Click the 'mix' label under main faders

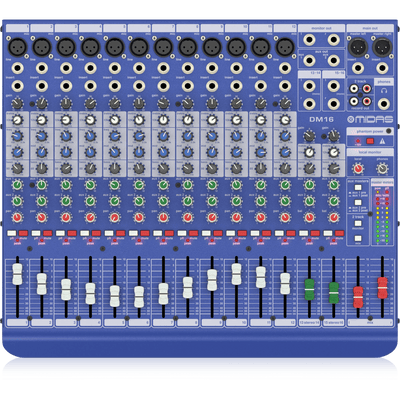(x=370, y=323)
